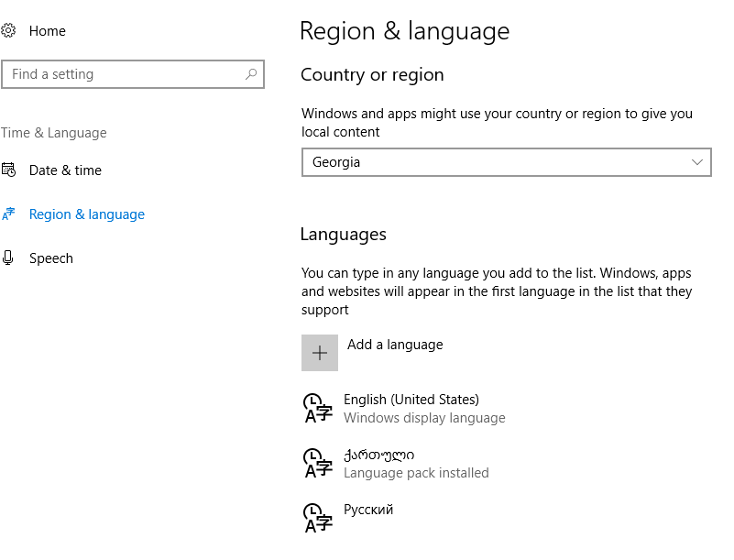Open the Speech settings page
Screen dimensions: 734x560
[51, 258]
